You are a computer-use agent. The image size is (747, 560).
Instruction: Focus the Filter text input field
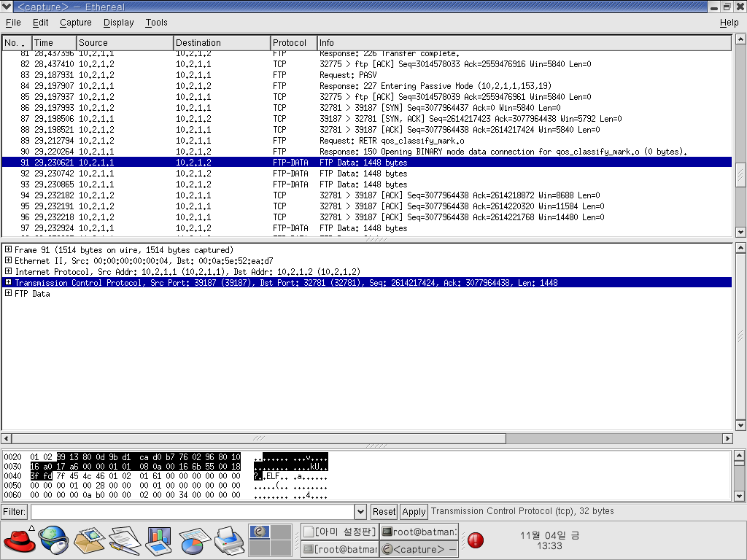point(193,512)
